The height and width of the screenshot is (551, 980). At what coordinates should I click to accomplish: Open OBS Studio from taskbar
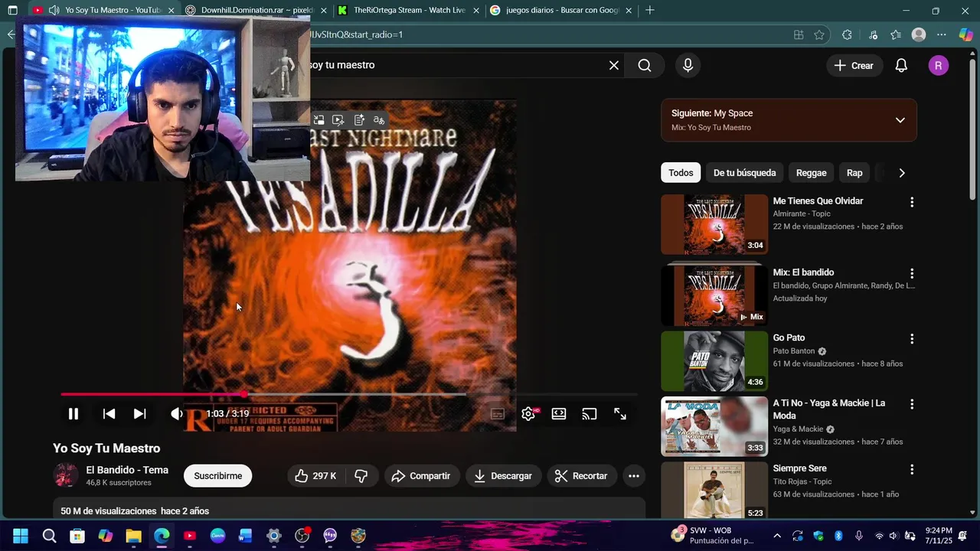[302, 536]
